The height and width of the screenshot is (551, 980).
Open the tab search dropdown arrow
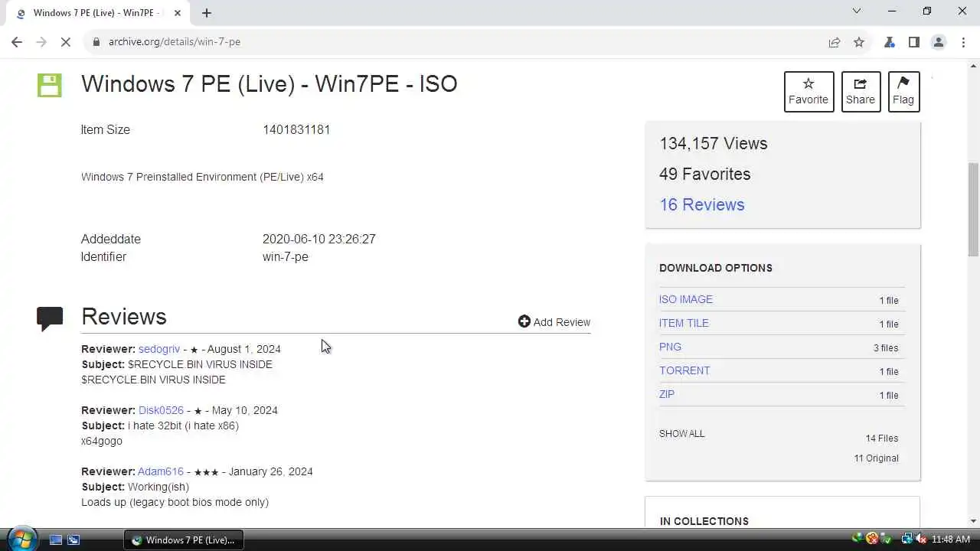pyautogui.click(x=857, y=11)
